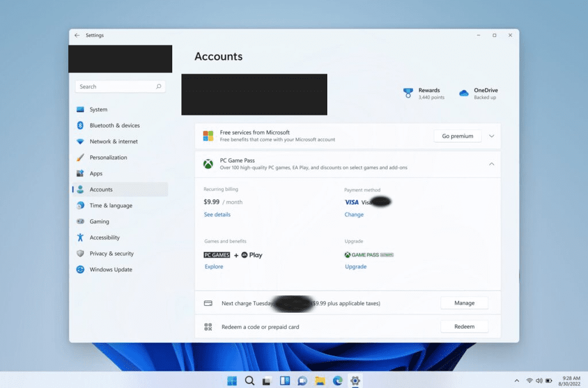This screenshot has height=388, width=588.
Task: Collapse the PC Game Pass section chevron
Action: (x=492, y=164)
